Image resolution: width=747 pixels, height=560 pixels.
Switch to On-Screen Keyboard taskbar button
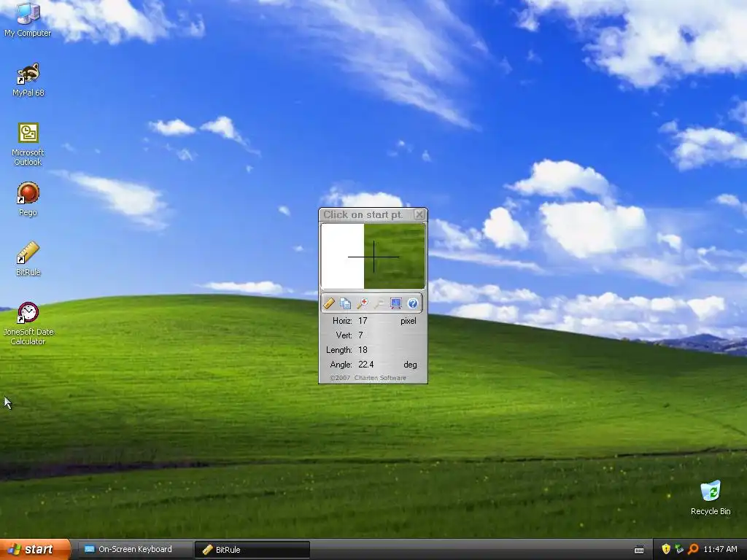[135, 550]
